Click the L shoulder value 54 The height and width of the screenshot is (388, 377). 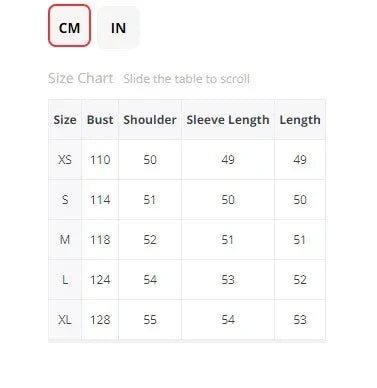click(x=150, y=280)
